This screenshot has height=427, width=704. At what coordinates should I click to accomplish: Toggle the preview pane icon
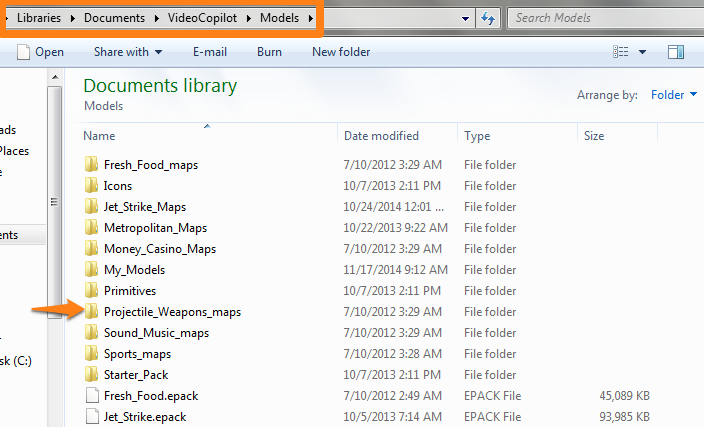click(x=675, y=52)
